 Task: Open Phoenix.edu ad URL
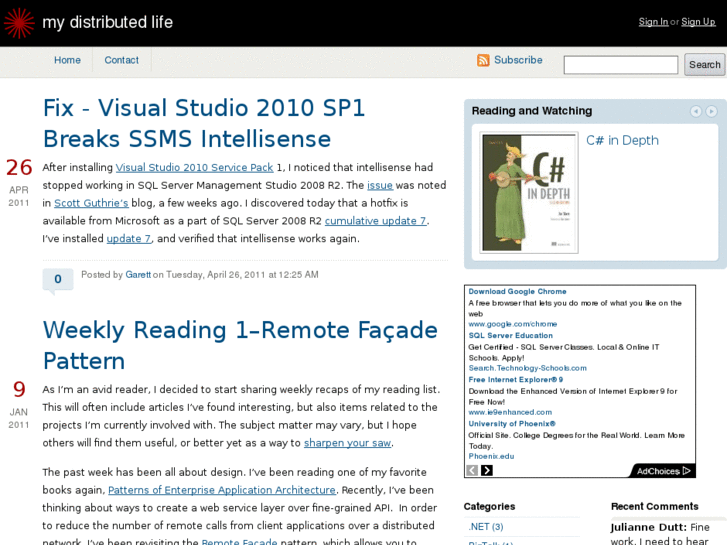pyautogui.click(x=491, y=456)
